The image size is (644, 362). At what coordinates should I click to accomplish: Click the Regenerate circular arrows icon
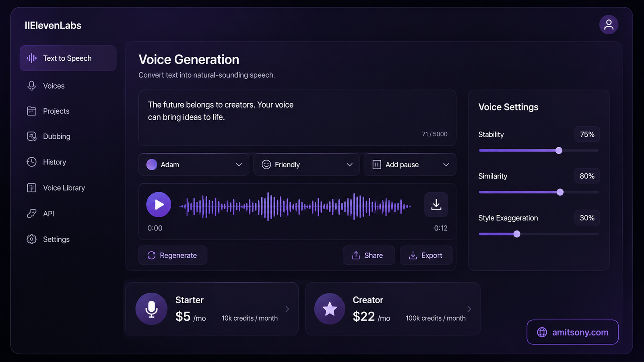click(x=151, y=255)
